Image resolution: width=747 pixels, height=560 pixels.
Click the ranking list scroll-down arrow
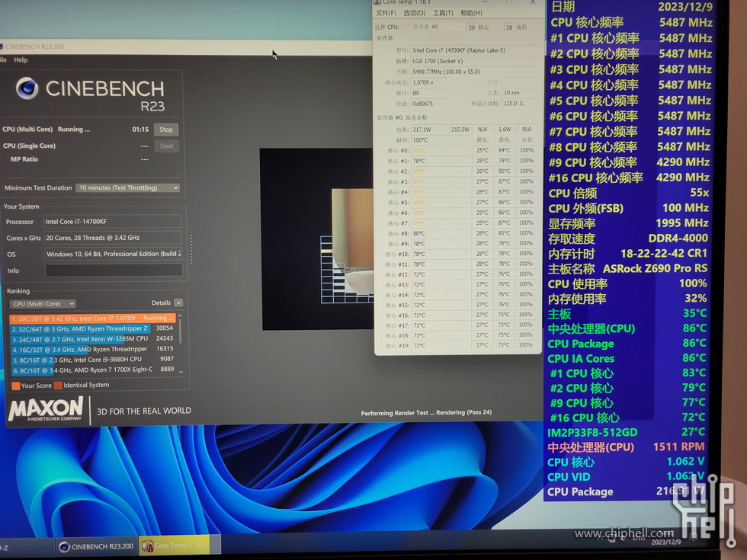click(x=181, y=370)
